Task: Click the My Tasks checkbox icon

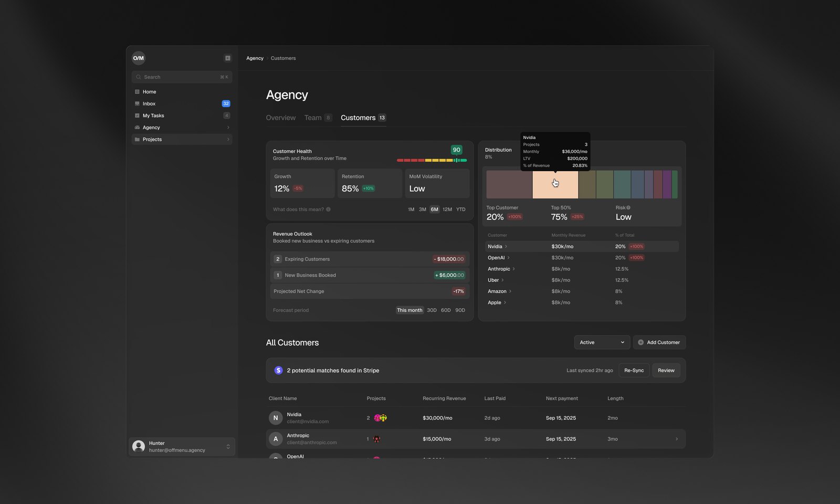Action: [x=137, y=115]
